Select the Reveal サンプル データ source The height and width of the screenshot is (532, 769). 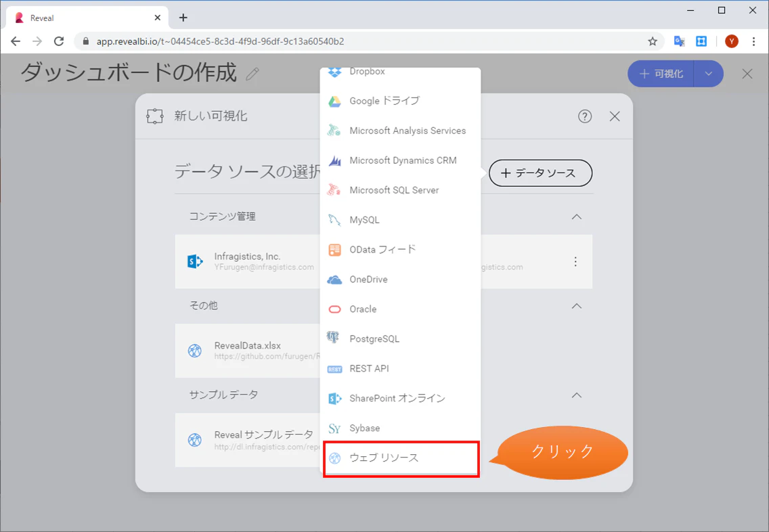click(248, 440)
